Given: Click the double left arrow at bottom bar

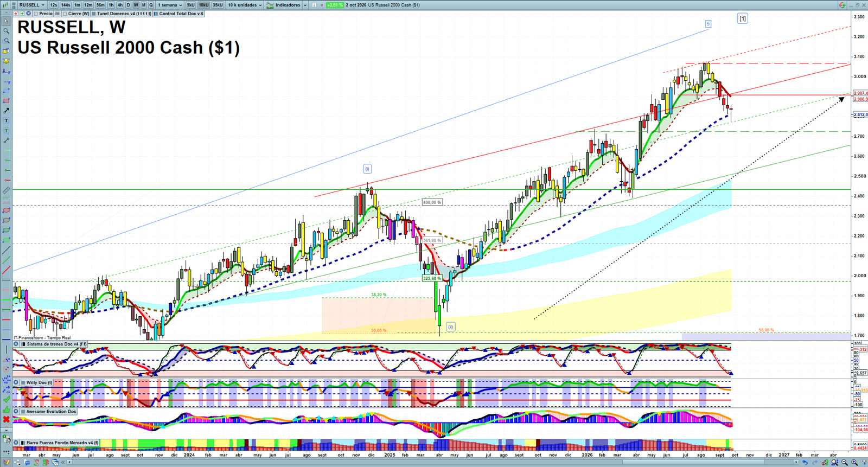Looking at the screenshot, I should [x=63, y=463].
